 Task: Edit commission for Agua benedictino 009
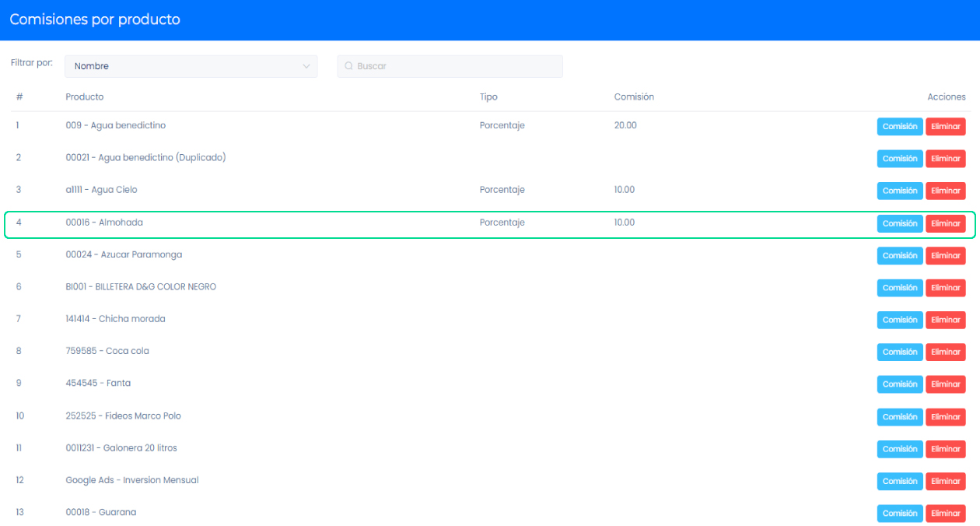(899, 126)
